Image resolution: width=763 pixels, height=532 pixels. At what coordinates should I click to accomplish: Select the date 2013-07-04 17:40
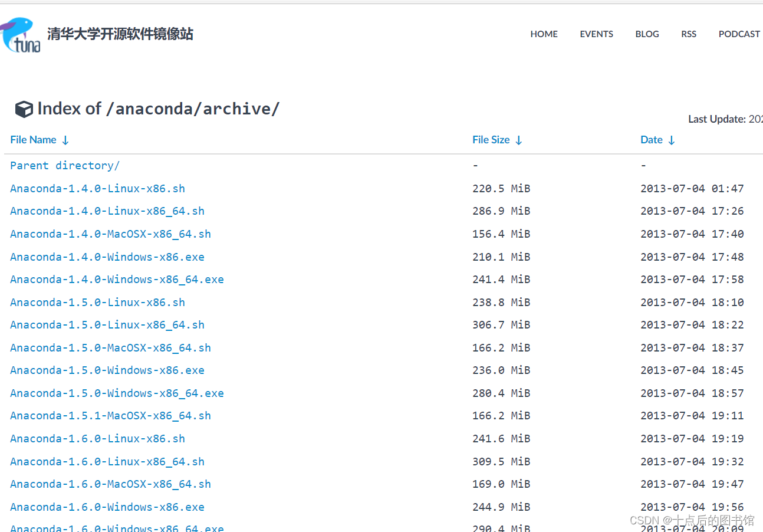point(692,234)
